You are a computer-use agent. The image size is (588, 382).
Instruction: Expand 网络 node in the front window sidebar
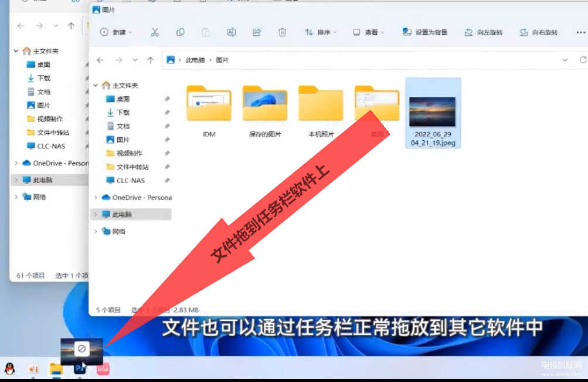pyautogui.click(x=97, y=232)
